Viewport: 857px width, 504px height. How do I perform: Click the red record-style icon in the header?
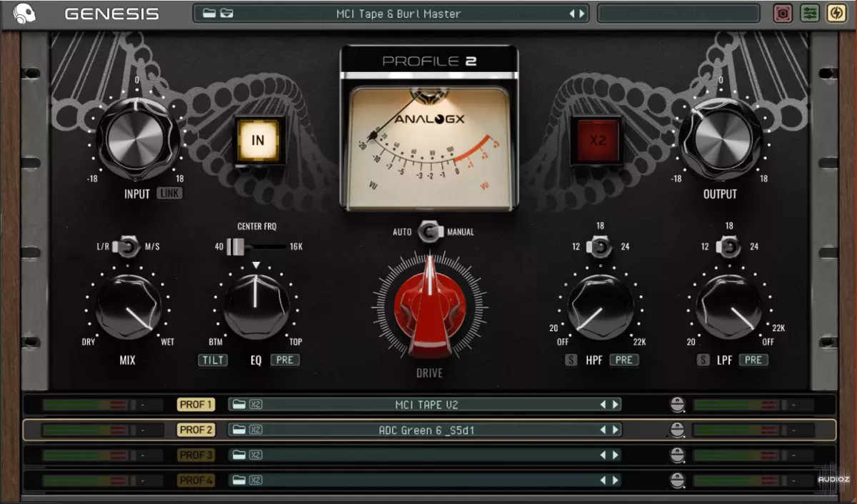click(783, 14)
